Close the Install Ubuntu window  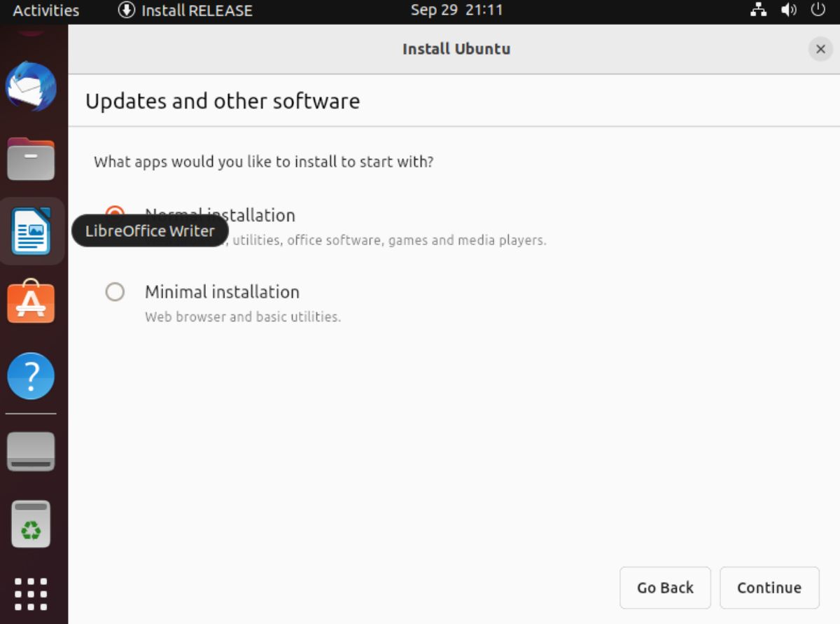[820, 49]
